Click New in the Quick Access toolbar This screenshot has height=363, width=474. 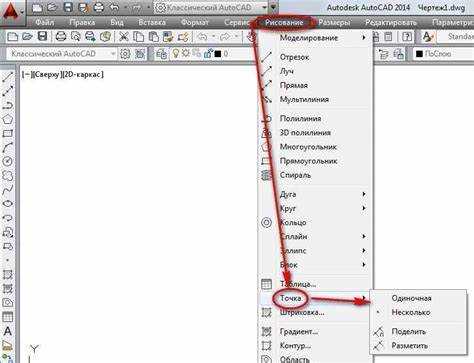[x=37, y=7]
